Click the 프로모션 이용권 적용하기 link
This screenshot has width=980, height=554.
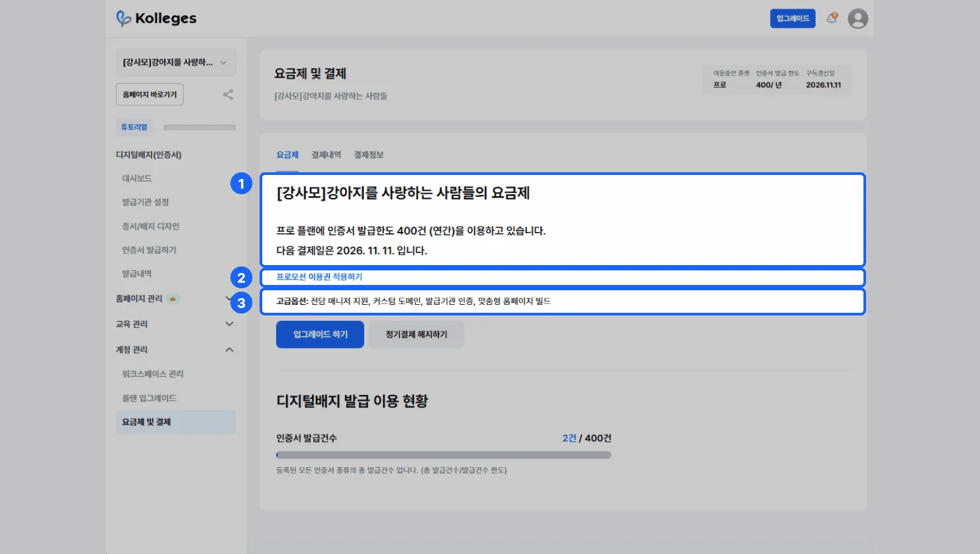[x=319, y=277]
